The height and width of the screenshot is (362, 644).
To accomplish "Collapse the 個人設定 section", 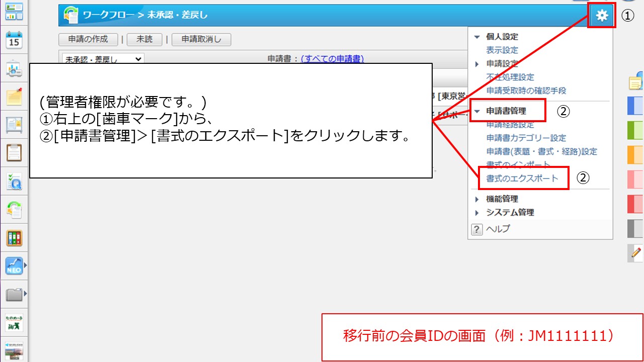I will tap(477, 37).
